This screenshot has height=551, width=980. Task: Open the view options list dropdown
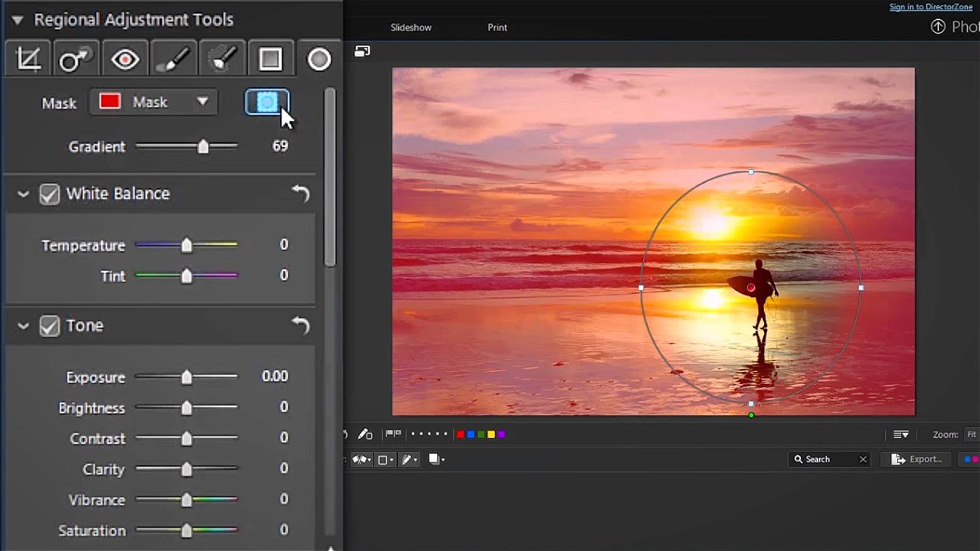click(901, 435)
